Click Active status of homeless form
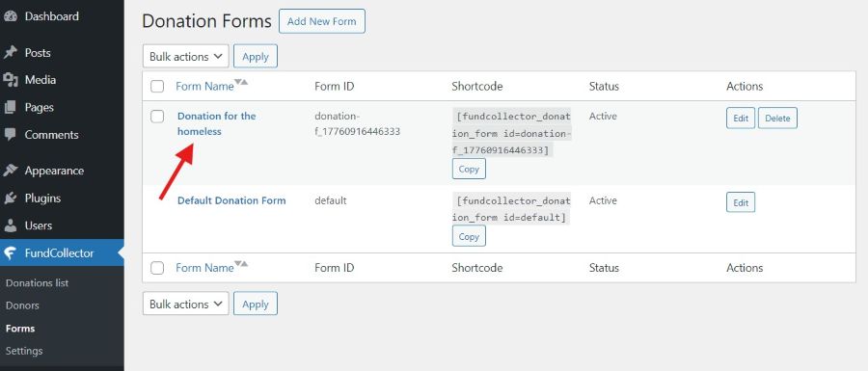The height and width of the screenshot is (371, 868). coord(603,116)
